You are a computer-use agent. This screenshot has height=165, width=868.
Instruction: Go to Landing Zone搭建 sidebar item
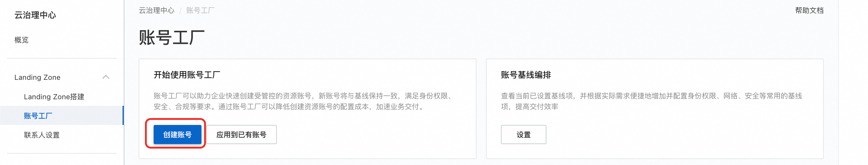[x=54, y=97]
